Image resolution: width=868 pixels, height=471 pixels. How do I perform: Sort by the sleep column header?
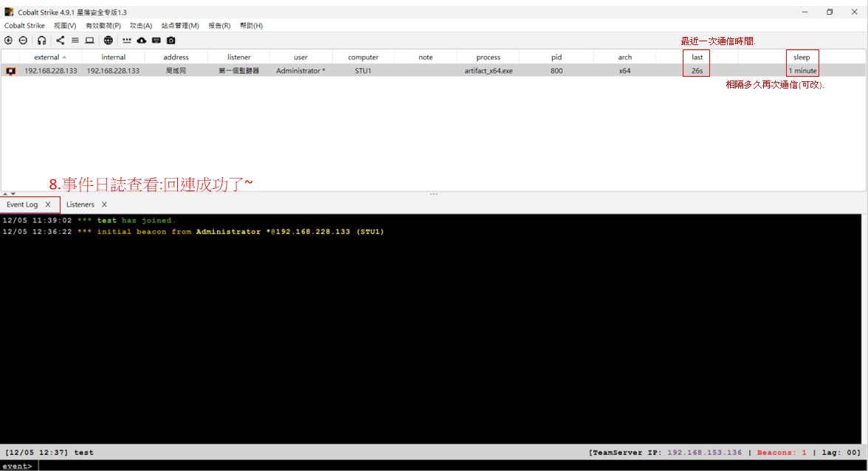click(x=802, y=57)
